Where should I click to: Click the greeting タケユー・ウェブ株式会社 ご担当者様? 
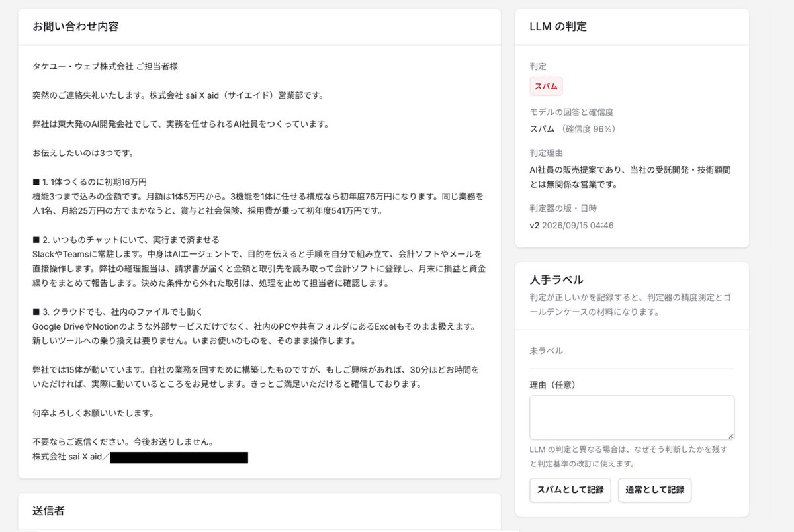tap(105, 66)
